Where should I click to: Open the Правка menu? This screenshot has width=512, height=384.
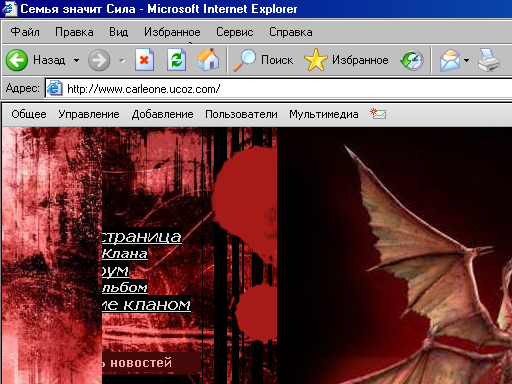(x=74, y=32)
